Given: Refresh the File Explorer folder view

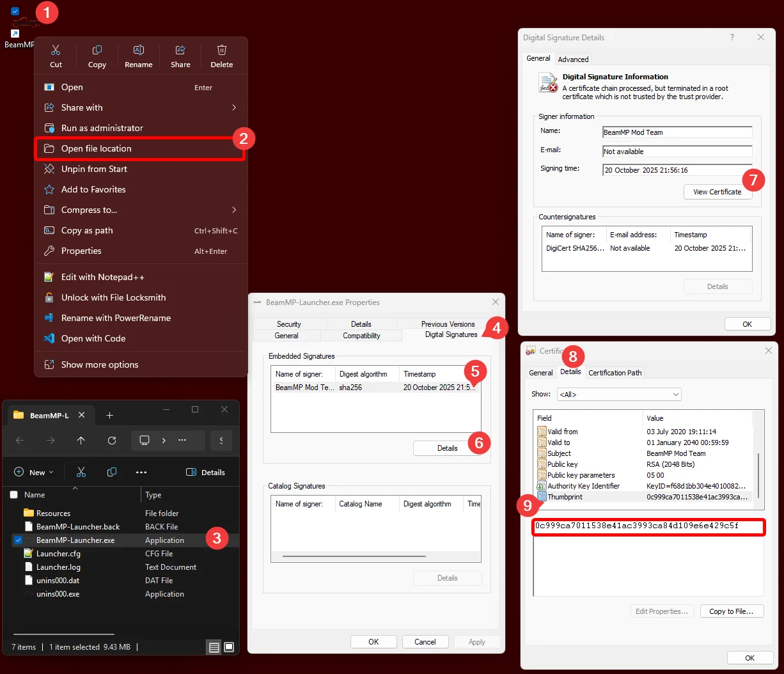Looking at the screenshot, I should coord(112,441).
